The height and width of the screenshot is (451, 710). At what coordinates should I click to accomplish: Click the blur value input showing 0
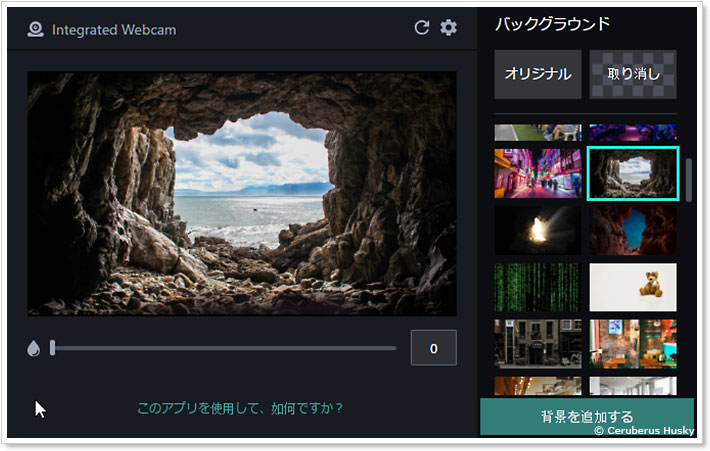point(433,348)
